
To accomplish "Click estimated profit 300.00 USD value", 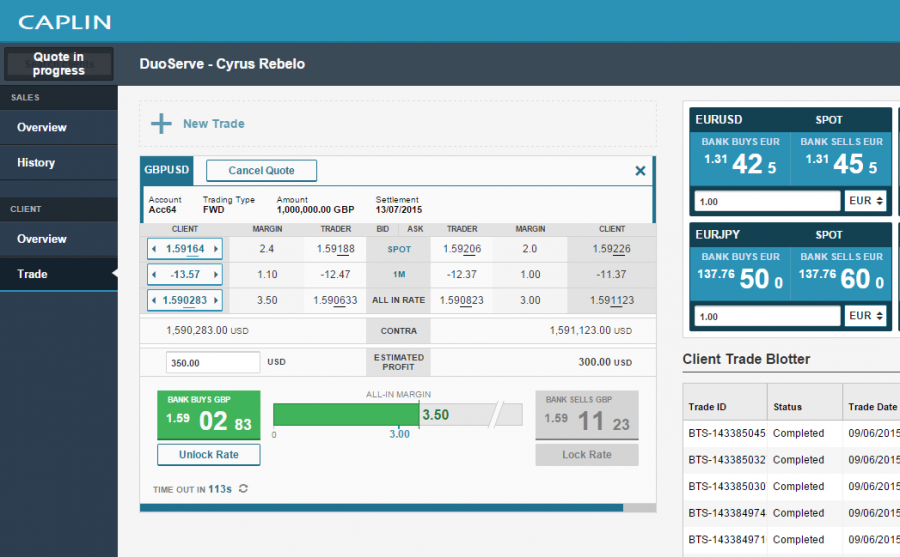I will (x=605, y=362).
